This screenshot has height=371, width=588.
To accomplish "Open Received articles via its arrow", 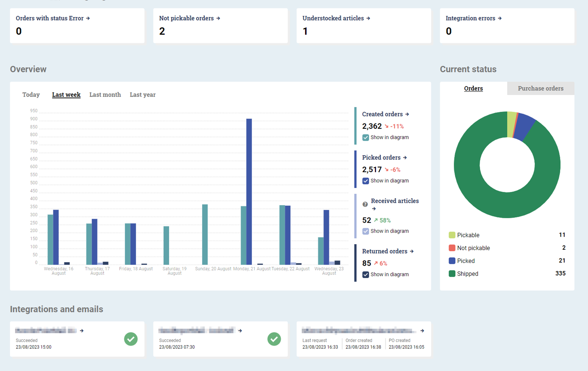I will 375,209.
